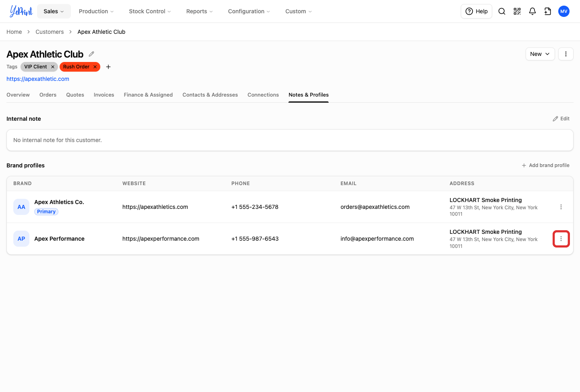Click the Primary badge
The height and width of the screenshot is (392, 580).
[46, 212]
